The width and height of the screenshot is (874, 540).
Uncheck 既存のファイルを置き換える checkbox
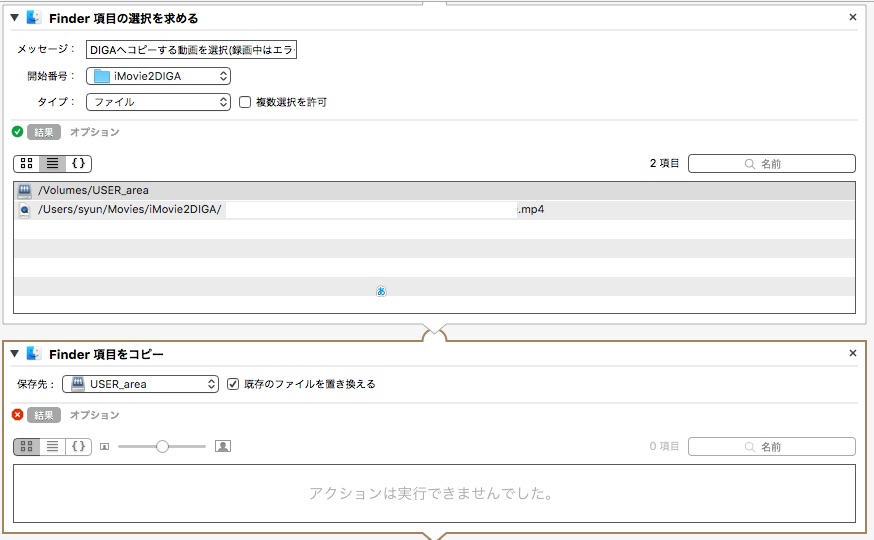(233, 384)
